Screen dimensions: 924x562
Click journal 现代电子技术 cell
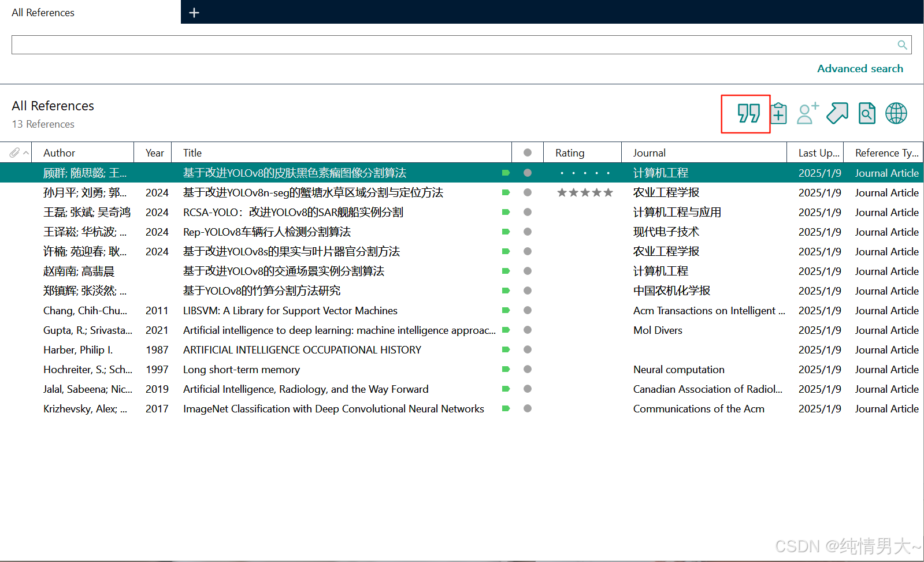tap(666, 232)
